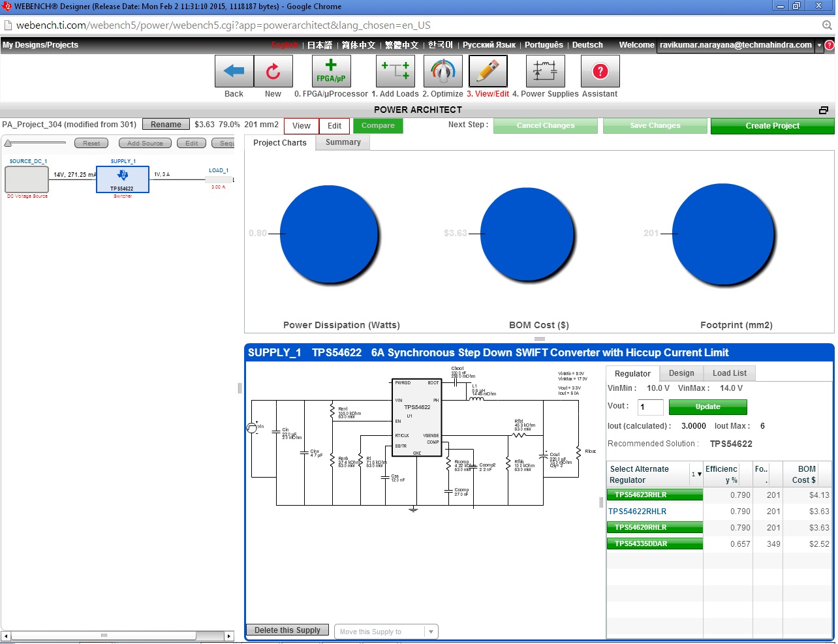
Task: Click the browser address bar URL
Action: (x=223, y=25)
